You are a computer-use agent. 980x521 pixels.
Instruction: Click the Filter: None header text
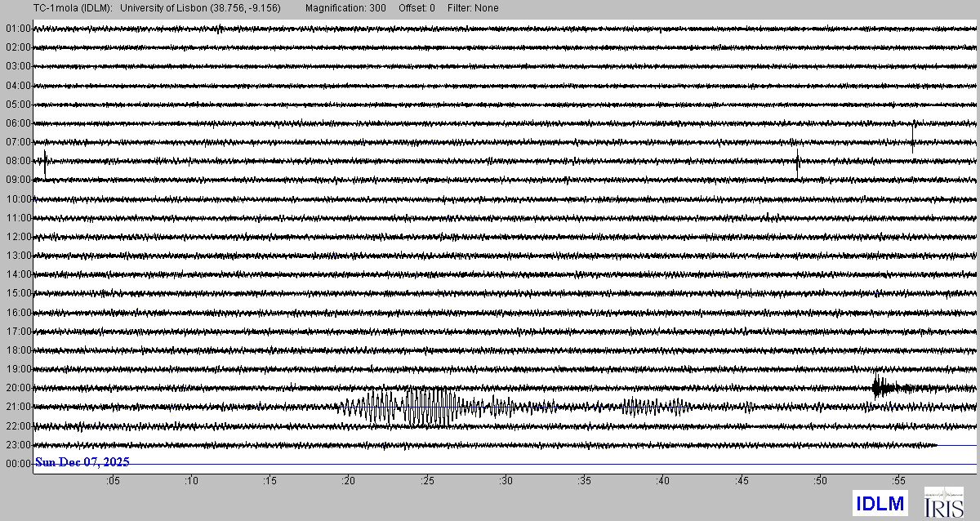473,8
